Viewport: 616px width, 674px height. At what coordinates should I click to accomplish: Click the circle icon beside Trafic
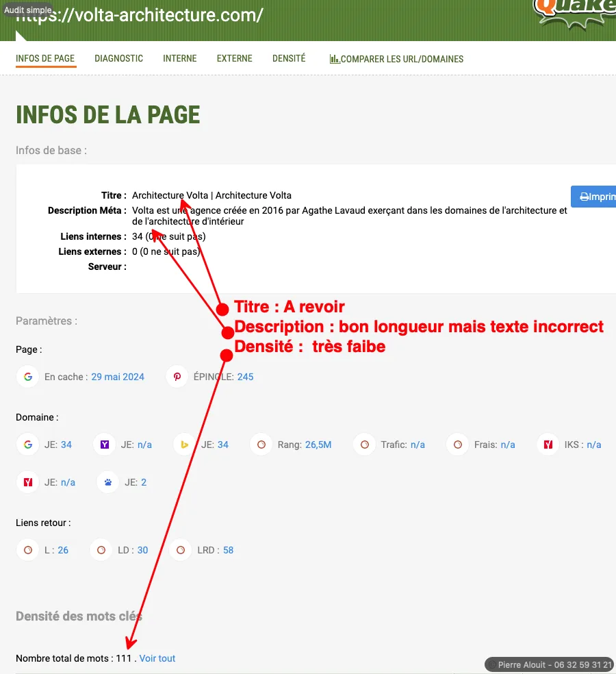(x=365, y=445)
